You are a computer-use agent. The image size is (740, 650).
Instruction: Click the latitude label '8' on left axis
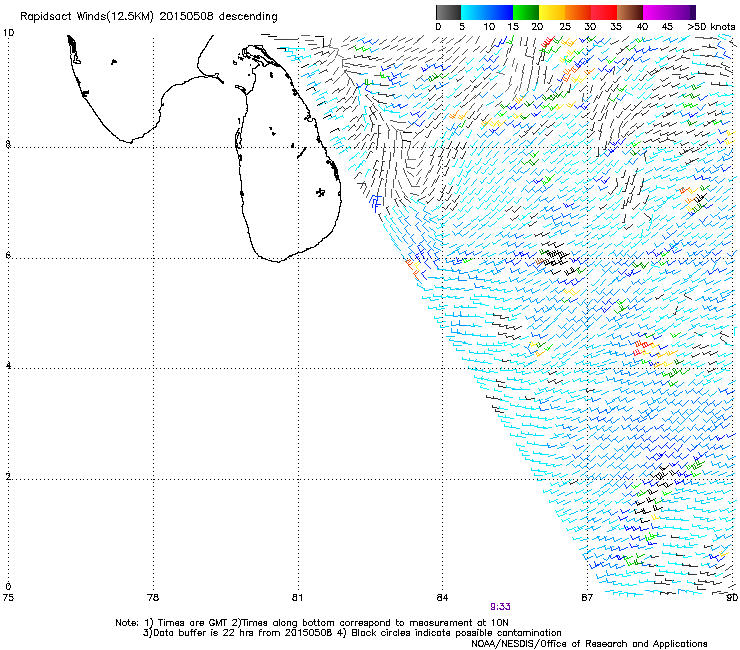pos(8,144)
